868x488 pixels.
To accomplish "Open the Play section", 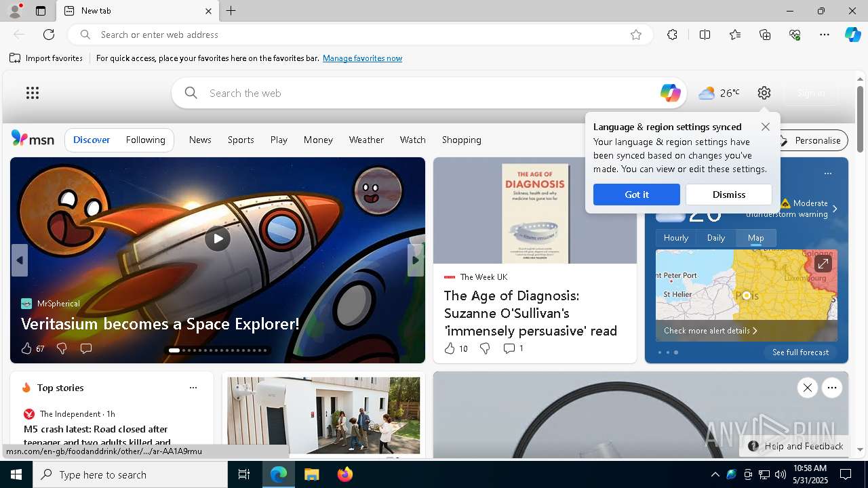I will (279, 140).
